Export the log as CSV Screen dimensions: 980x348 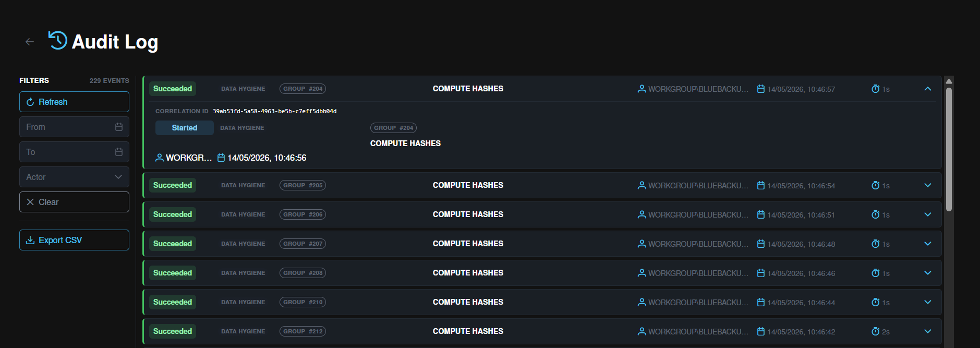click(x=74, y=240)
